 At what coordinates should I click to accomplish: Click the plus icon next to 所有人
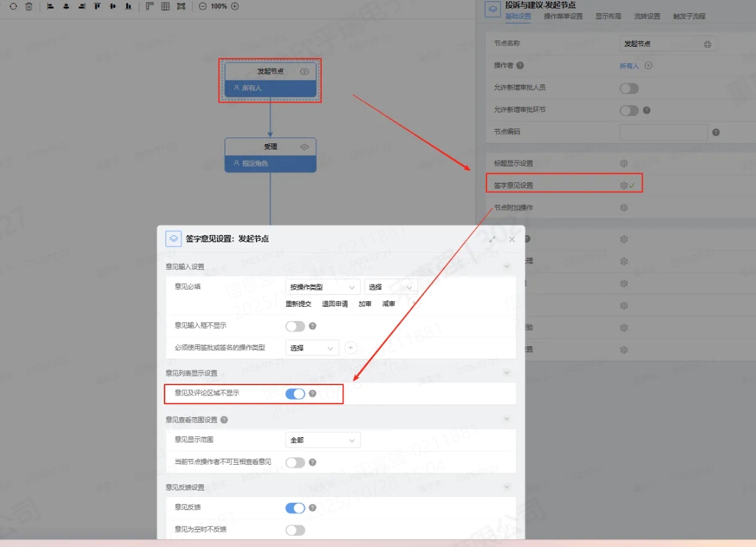[x=649, y=66]
